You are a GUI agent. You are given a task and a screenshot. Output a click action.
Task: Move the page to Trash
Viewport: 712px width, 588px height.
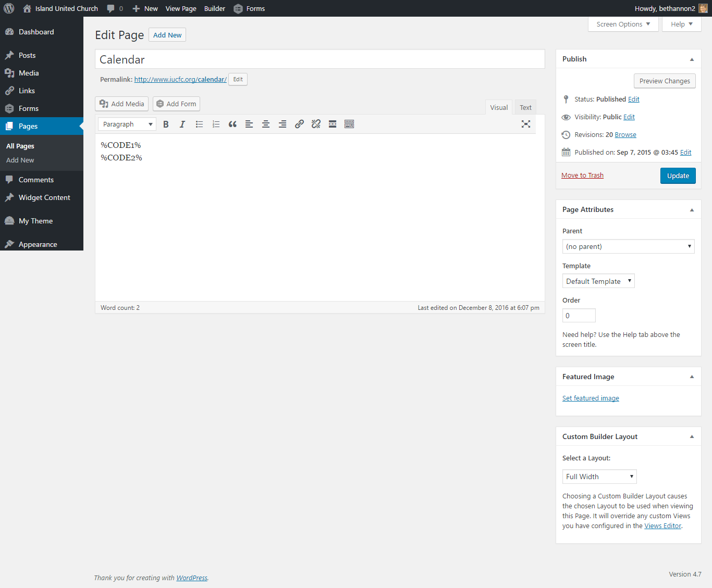(582, 175)
